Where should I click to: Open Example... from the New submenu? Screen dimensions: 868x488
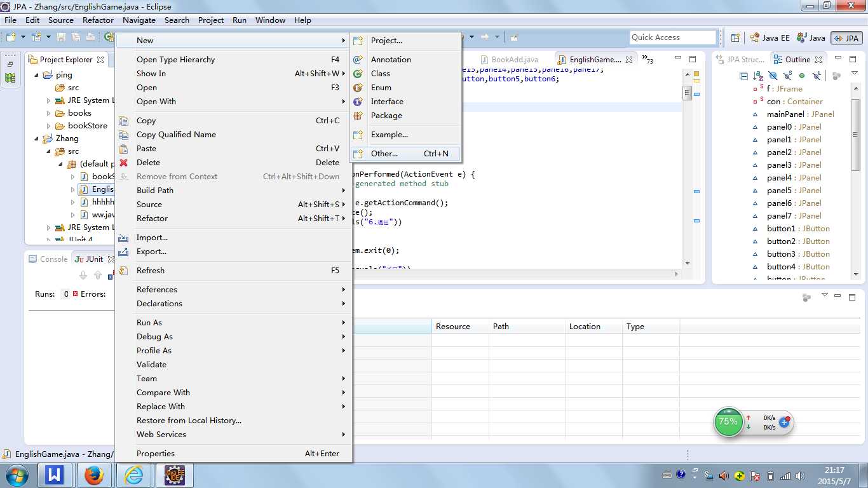point(405,135)
